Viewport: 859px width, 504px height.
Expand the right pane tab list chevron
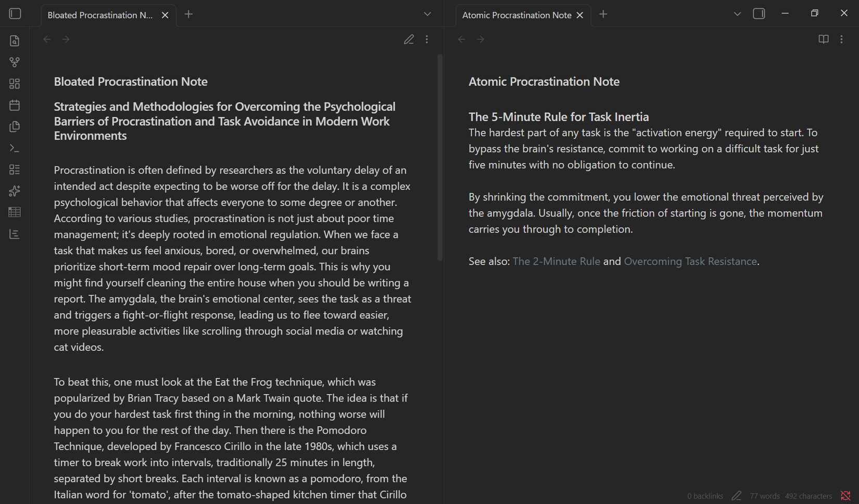(x=737, y=14)
